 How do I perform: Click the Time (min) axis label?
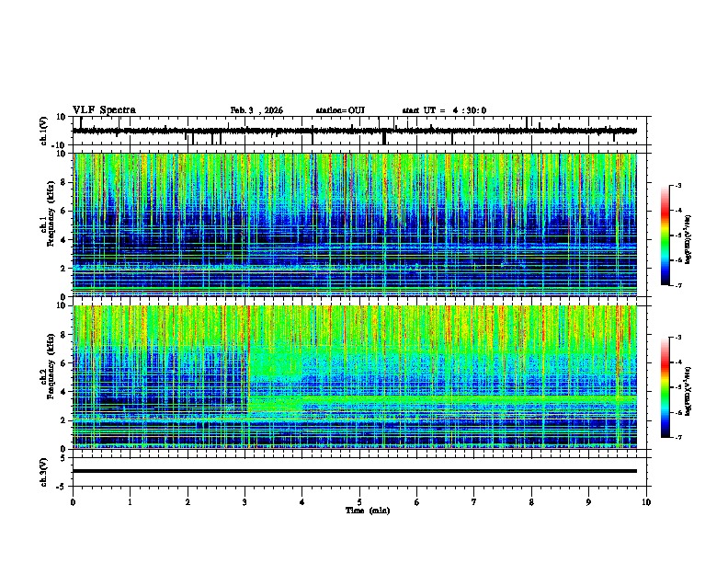click(x=368, y=511)
